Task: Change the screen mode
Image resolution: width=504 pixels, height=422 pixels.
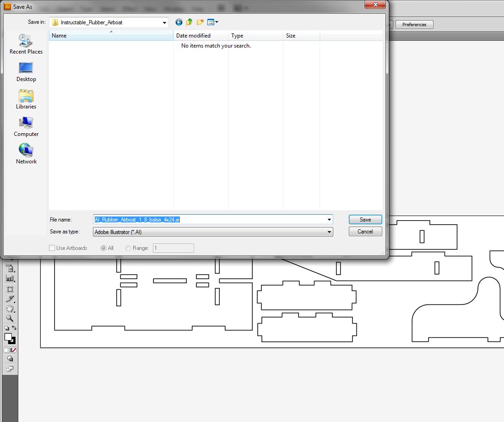Action: click(x=10, y=368)
